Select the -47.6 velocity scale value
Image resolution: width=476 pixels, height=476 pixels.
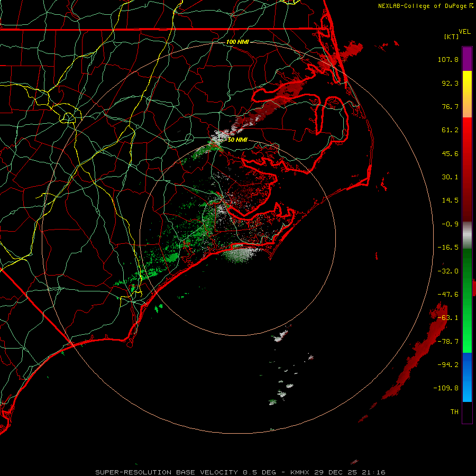point(448,295)
